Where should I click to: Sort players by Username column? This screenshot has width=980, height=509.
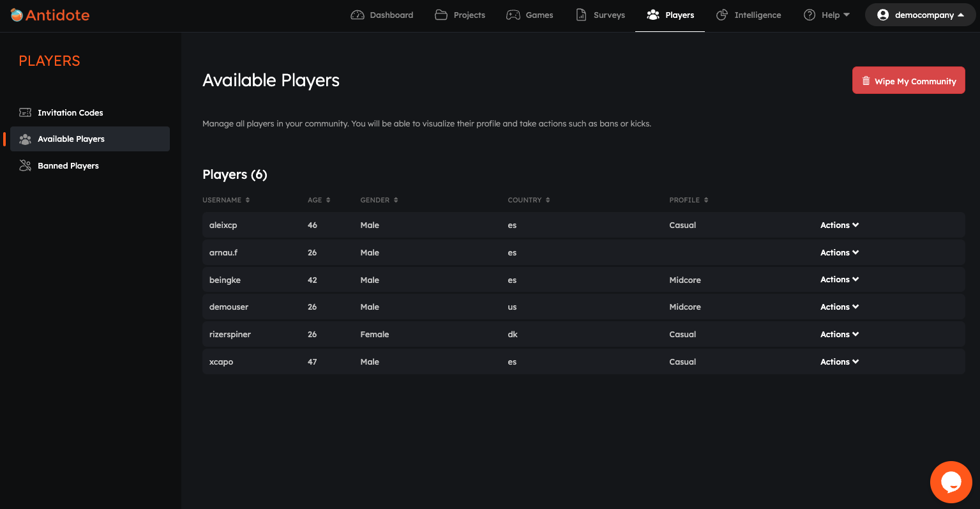[226, 200]
